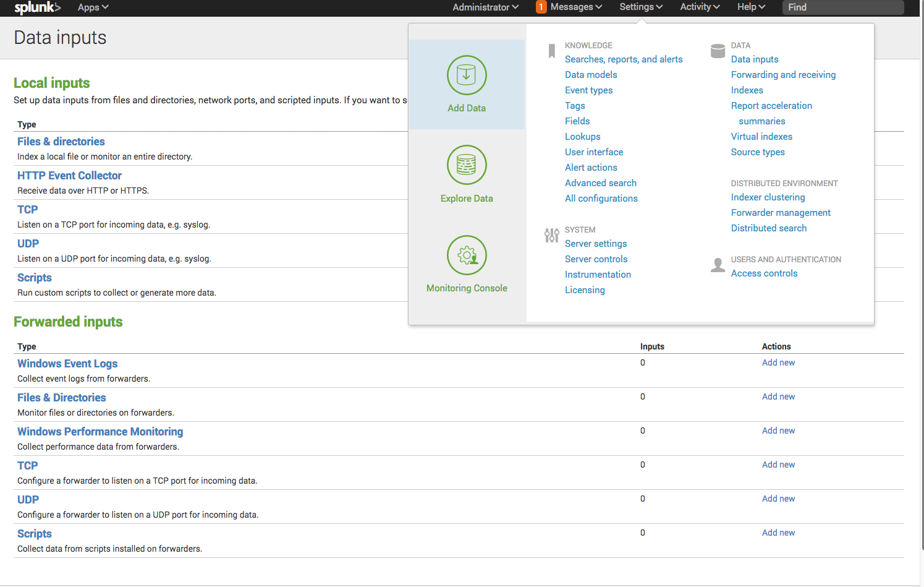Click the Users and Authentication person icon
The width and height of the screenshot is (924, 587).
[x=718, y=265]
